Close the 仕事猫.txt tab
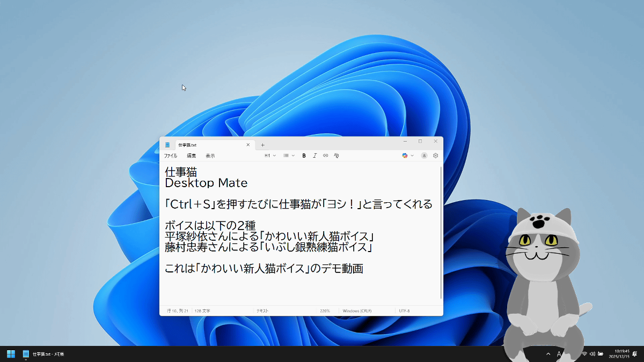 point(248,145)
